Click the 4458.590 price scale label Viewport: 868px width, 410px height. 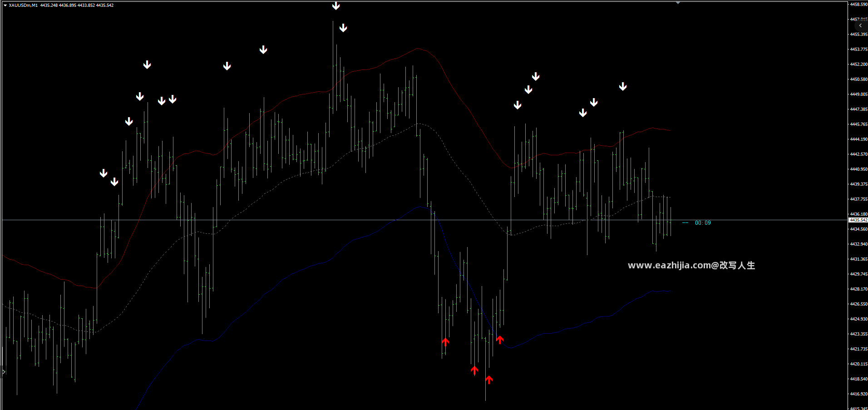858,5
